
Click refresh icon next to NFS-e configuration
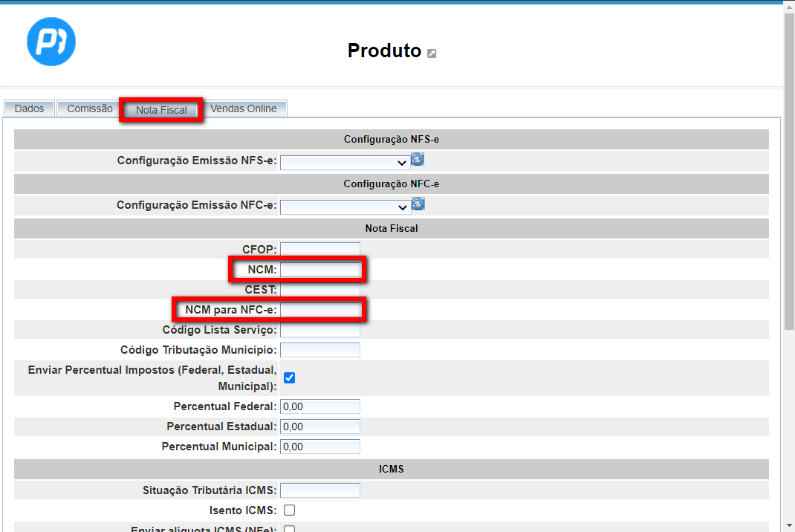point(418,159)
